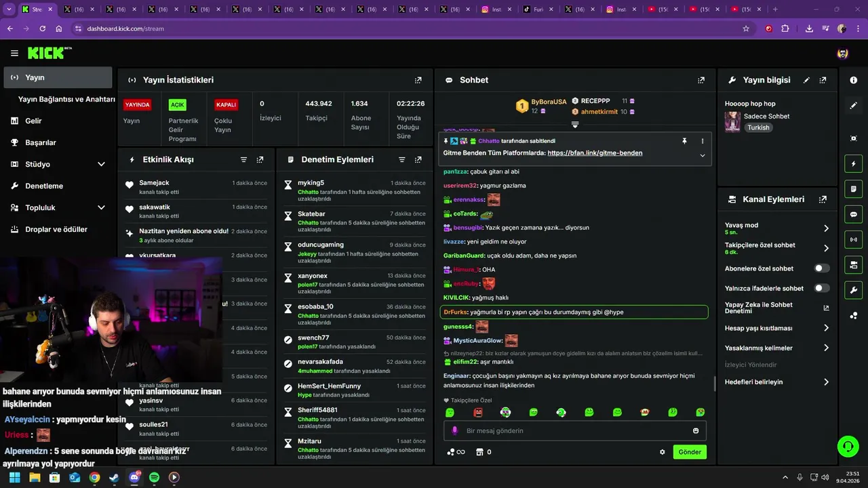Open Hedefleri belirleyin settings
Image resolution: width=868 pixels, height=488 pixels.
pyautogui.click(x=777, y=382)
